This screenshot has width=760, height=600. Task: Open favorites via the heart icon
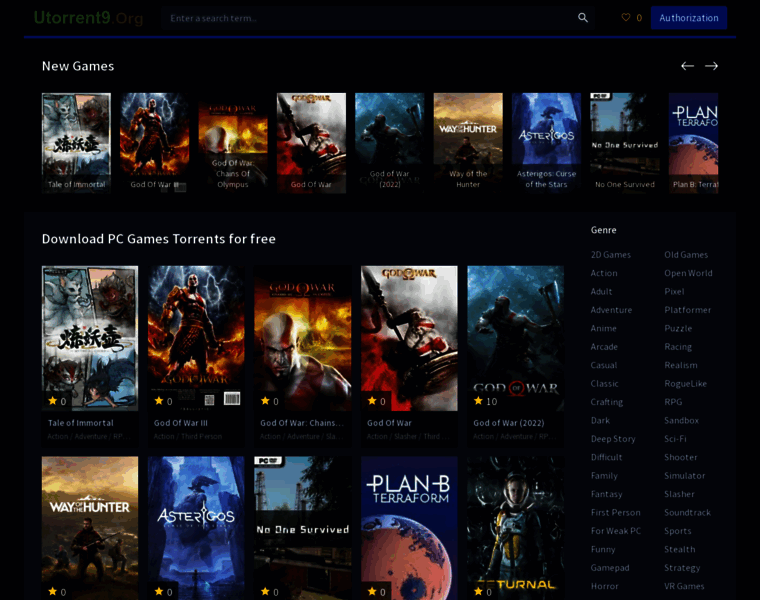coord(626,17)
